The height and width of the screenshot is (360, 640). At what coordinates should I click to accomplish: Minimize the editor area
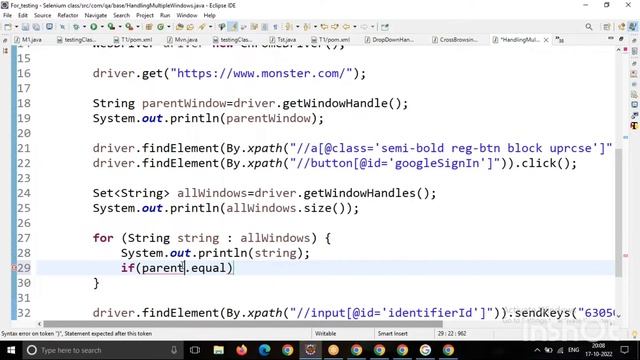[x=611, y=38]
